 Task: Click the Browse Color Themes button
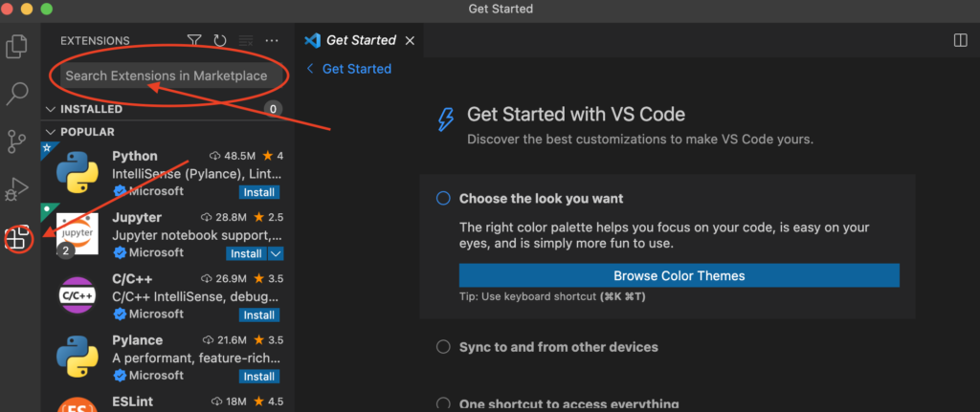coord(679,275)
